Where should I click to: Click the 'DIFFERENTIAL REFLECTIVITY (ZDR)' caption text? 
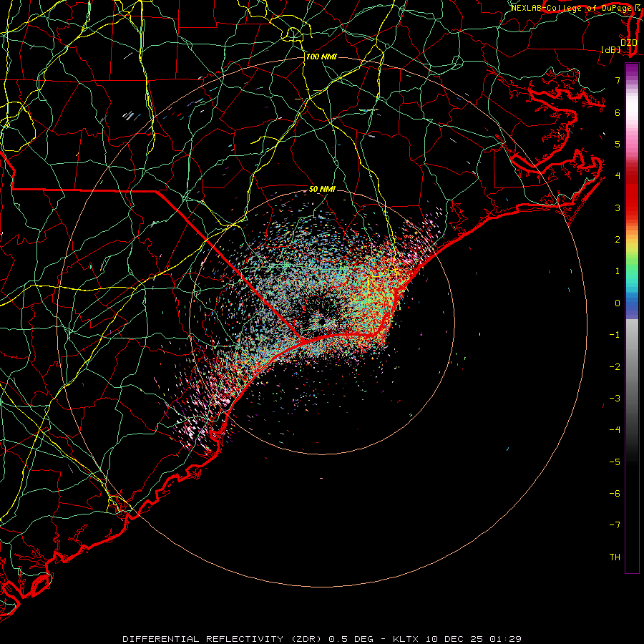[x=223, y=639]
